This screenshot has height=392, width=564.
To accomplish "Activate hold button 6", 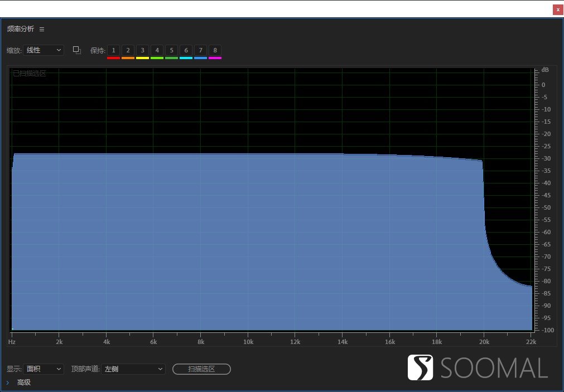I will [x=186, y=50].
